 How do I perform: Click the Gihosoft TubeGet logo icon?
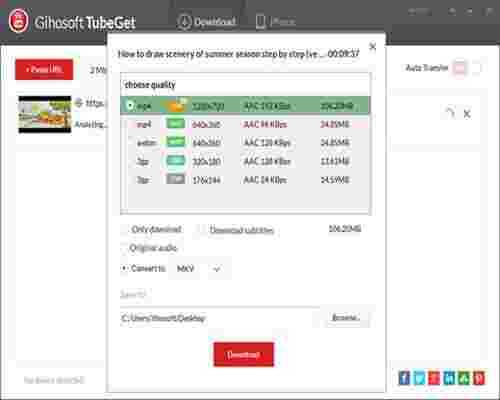click(x=18, y=21)
